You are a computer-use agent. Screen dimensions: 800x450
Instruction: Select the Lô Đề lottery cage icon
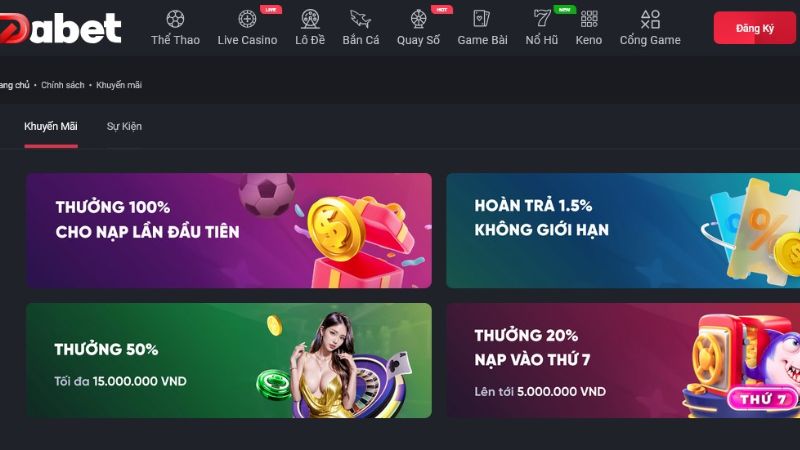[x=310, y=19]
